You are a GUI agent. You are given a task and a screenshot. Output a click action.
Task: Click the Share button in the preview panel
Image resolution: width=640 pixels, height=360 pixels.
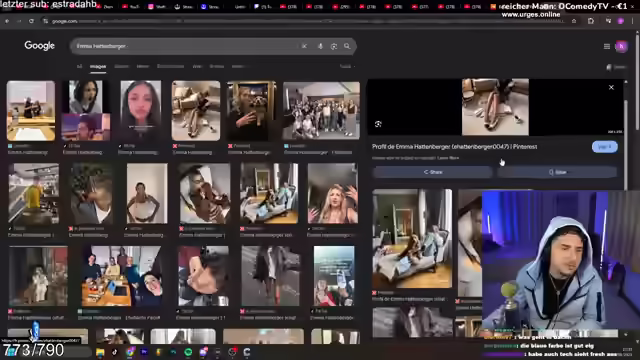[x=433, y=172]
